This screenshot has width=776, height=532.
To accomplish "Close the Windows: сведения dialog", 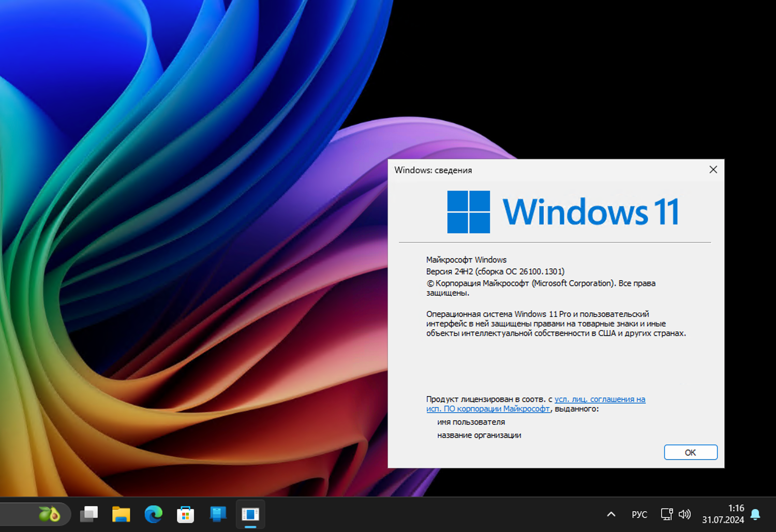I will coord(713,170).
